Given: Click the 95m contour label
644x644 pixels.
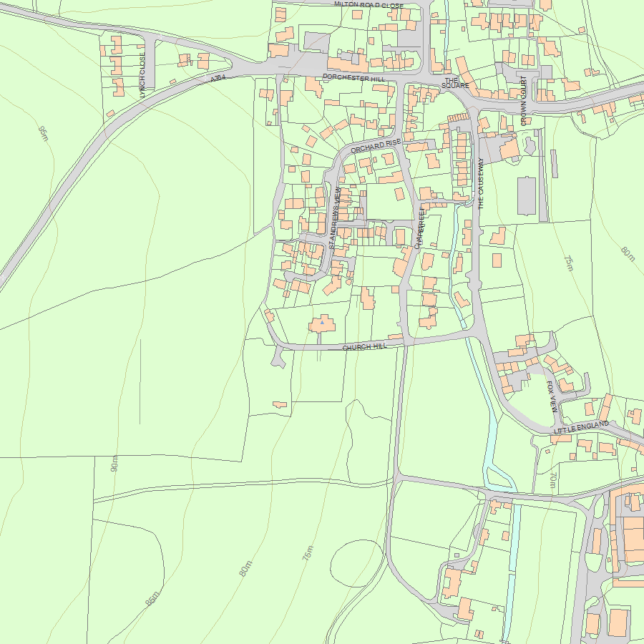Looking at the screenshot, I should [x=43, y=134].
